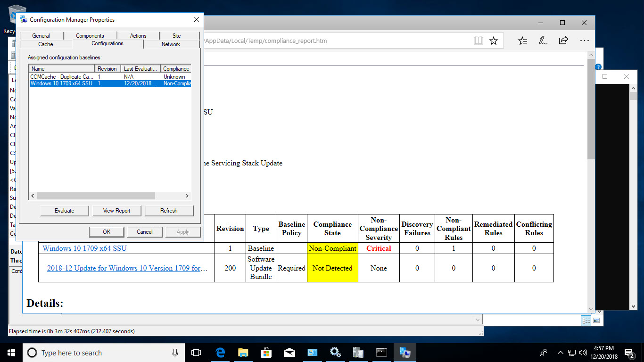Viewport: 644px width, 362px height.
Task: Open the Make a Web Note pen icon
Action: point(543,41)
